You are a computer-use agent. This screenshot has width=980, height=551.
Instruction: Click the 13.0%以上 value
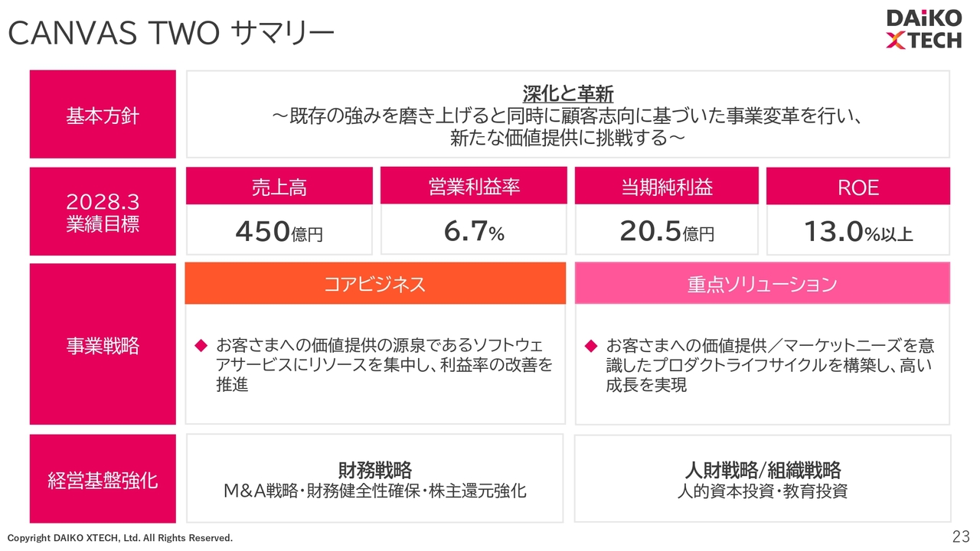click(858, 231)
